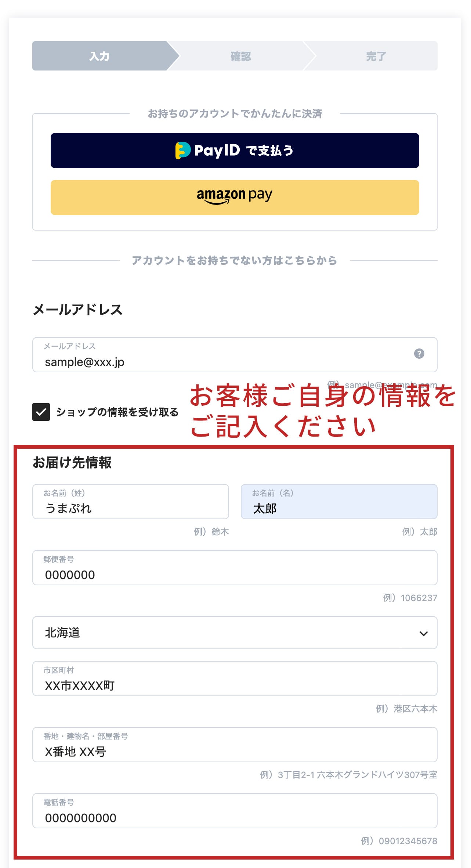Image resolution: width=471 pixels, height=868 pixels.
Task: Click the email help question mark icon
Action: click(419, 354)
